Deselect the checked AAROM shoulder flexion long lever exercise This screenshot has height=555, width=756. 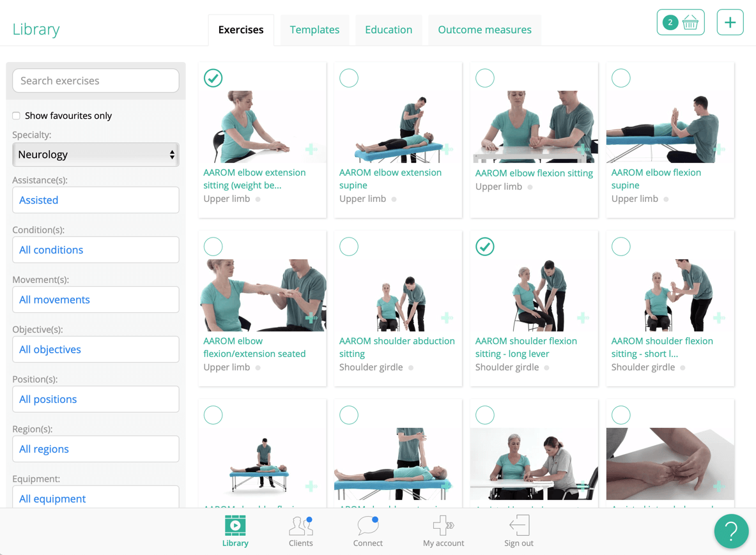485,246
